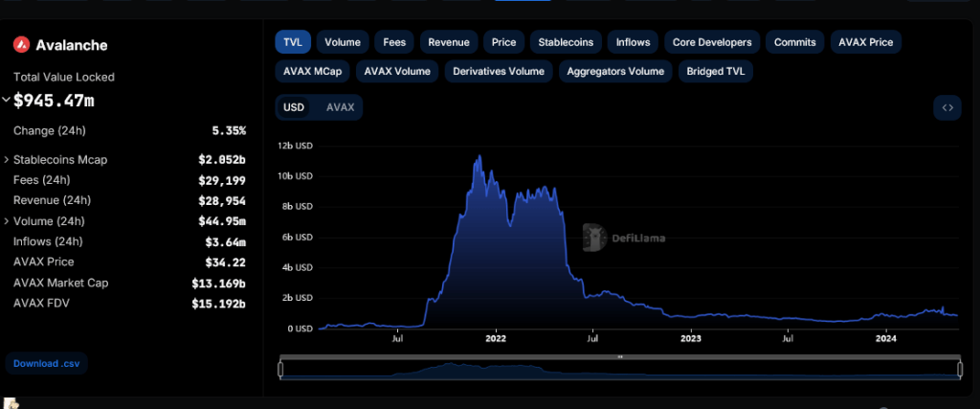Toggle Revenue on the chart
980x409 pixels.
[448, 42]
